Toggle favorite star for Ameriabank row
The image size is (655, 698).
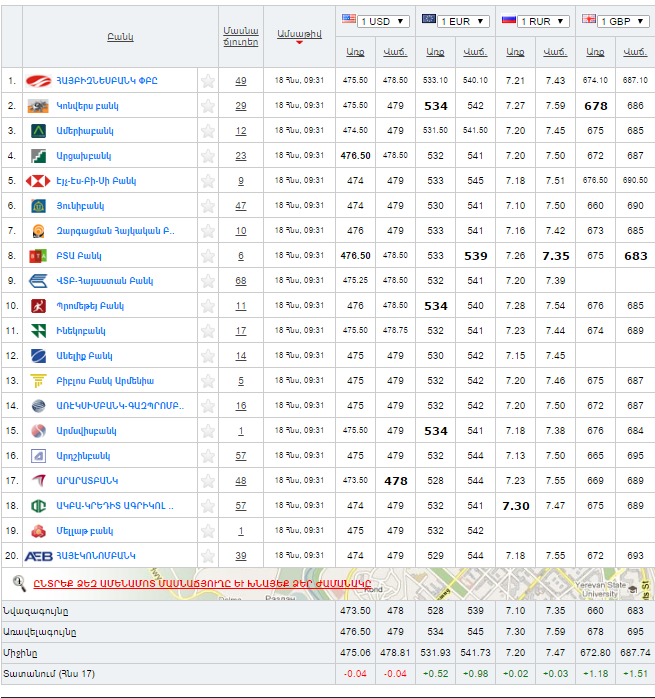[x=208, y=131]
